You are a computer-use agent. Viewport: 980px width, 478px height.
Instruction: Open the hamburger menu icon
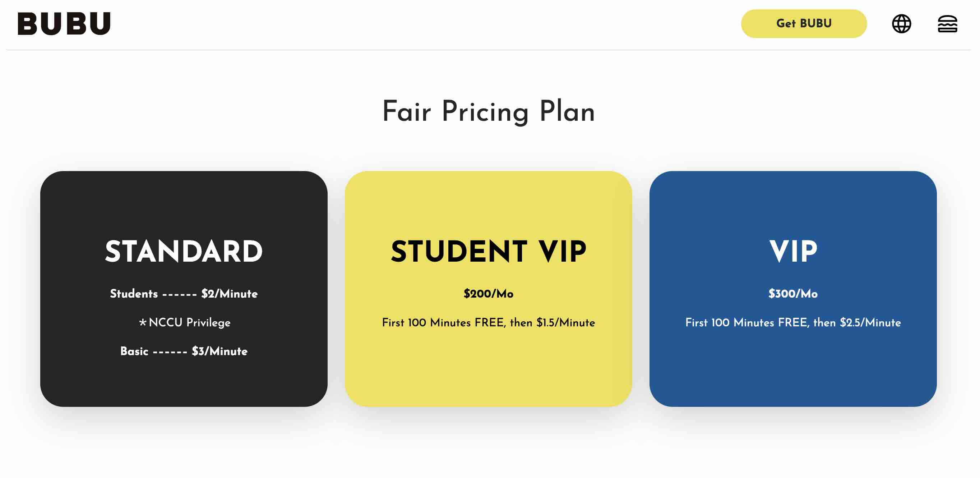(x=947, y=24)
